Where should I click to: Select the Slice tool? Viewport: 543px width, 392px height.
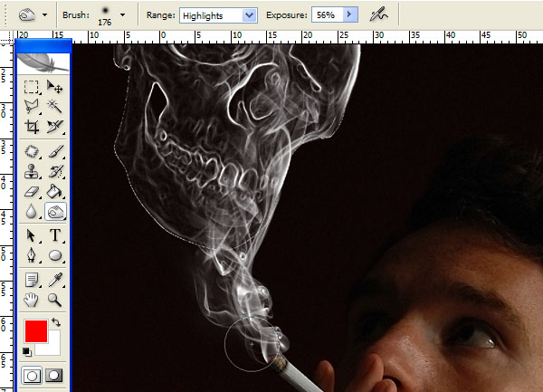(54, 127)
